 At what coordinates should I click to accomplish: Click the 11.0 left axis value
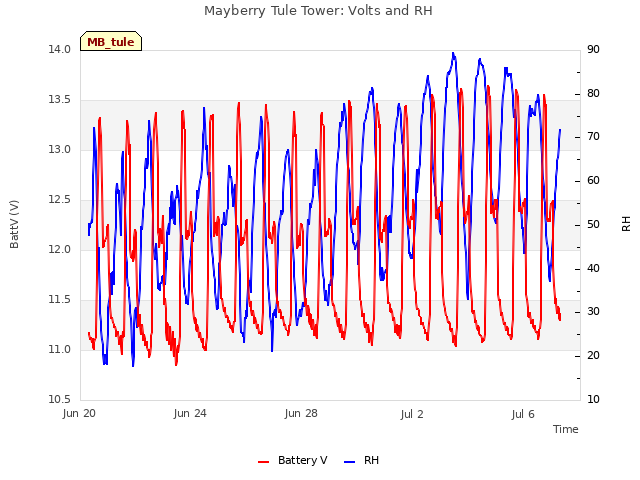click(60, 349)
